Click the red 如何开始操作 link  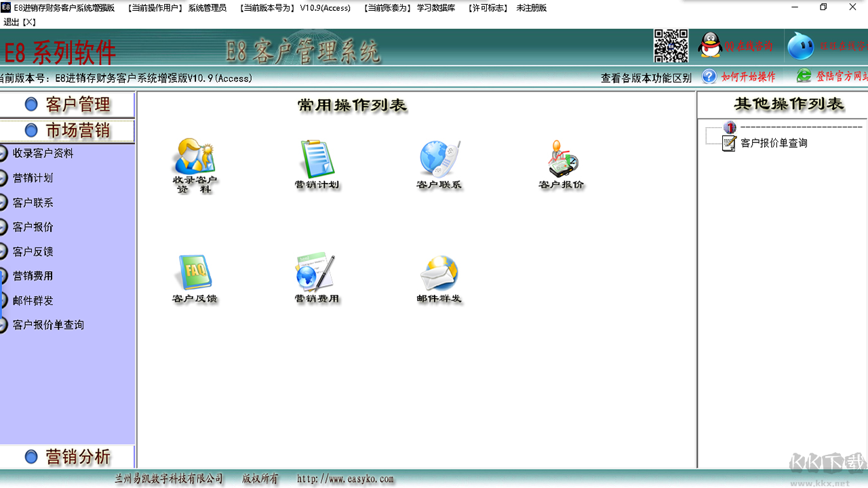(x=748, y=77)
